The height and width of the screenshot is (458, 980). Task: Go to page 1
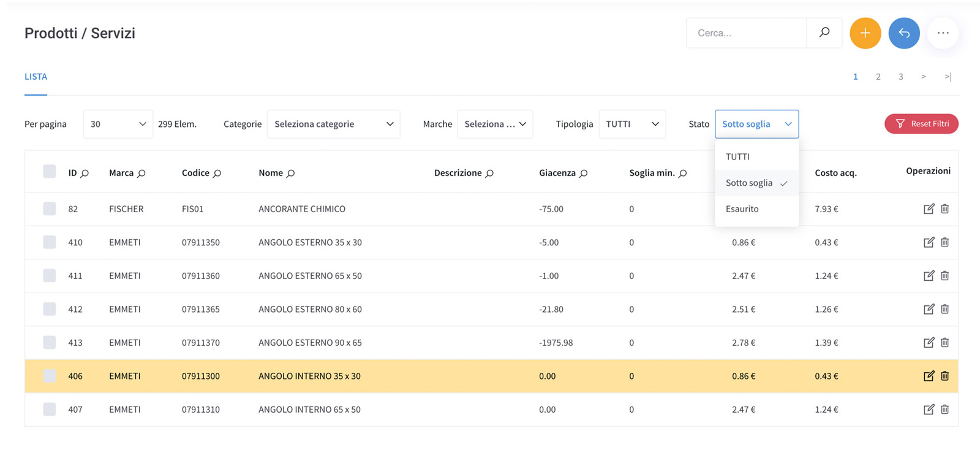coord(855,77)
